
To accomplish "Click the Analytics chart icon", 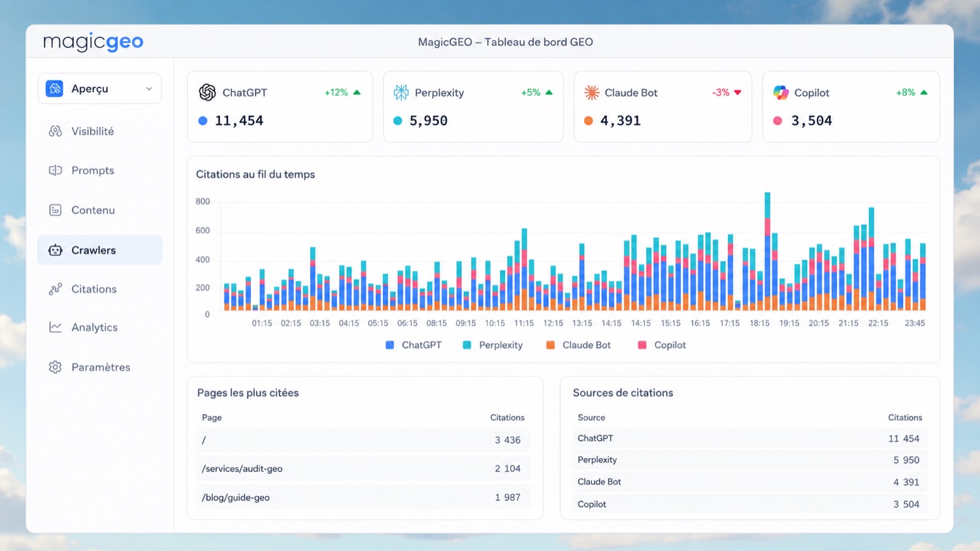I will [56, 327].
